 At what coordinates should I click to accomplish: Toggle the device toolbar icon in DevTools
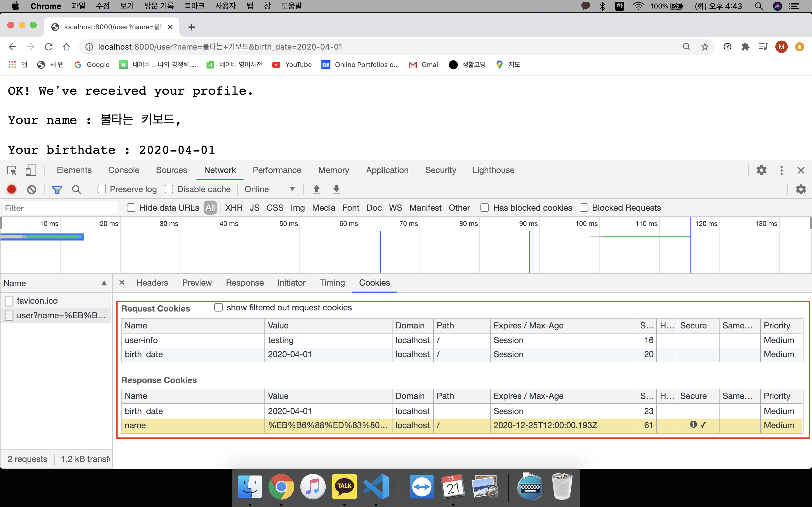pyautogui.click(x=31, y=170)
